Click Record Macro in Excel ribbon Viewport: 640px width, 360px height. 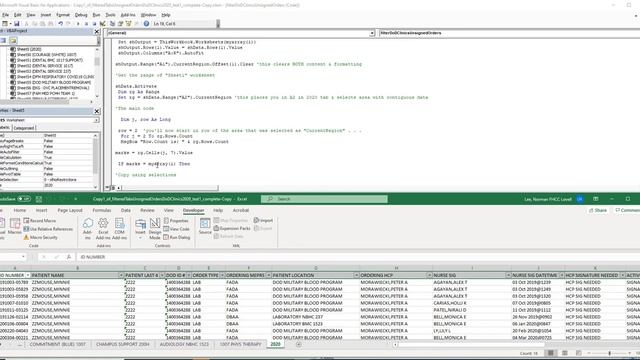[x=40, y=220]
